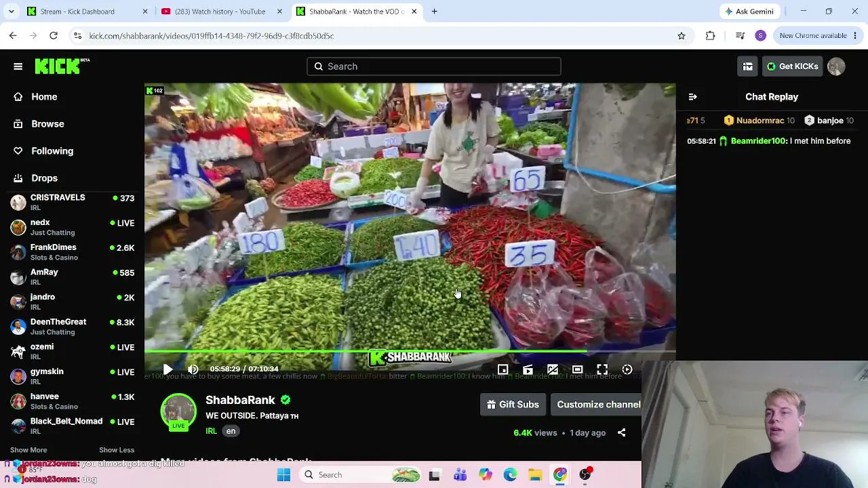Open File Explorer from the taskbar
The height and width of the screenshot is (488, 868).
(x=535, y=475)
